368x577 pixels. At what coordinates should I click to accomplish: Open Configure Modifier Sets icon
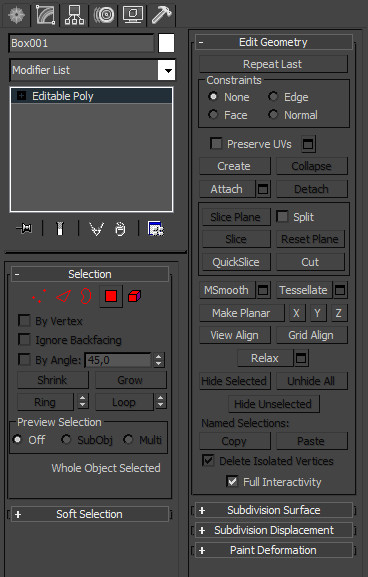pyautogui.click(x=156, y=229)
